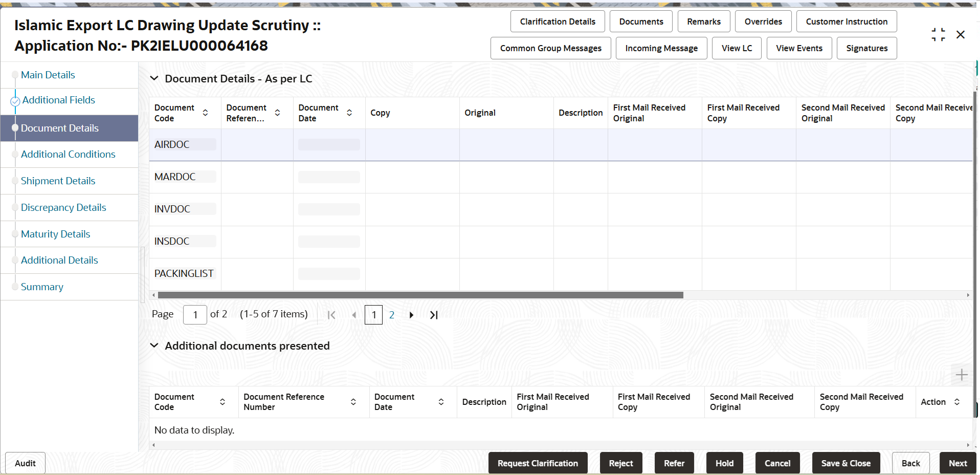
Task: Proceed with the Next button
Action: tap(957, 463)
